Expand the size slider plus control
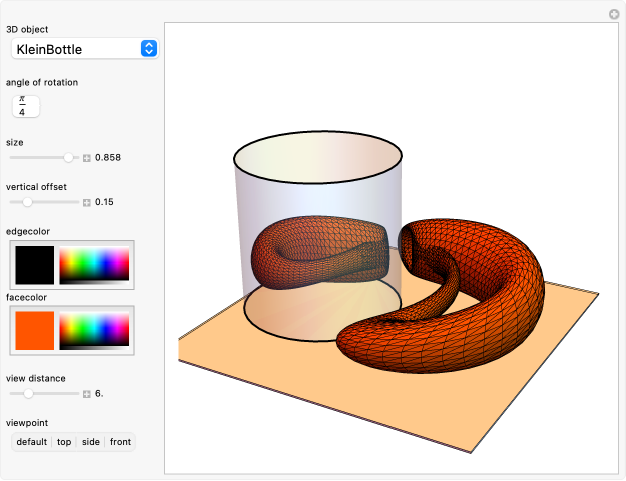The width and height of the screenshot is (626, 481). (x=87, y=158)
